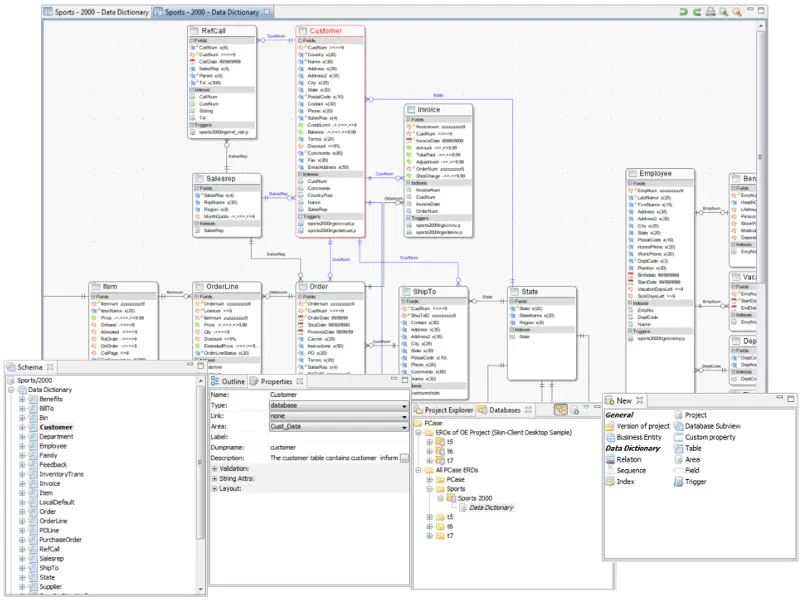The image size is (805, 600).
Task: Expand the Customer node in the Schema tree
Action: coord(22,427)
